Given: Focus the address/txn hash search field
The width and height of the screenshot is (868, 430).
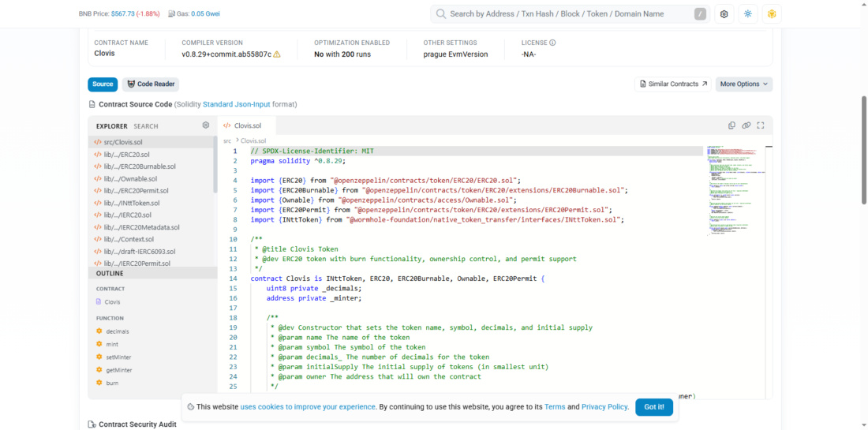Looking at the screenshot, I should 570,14.
